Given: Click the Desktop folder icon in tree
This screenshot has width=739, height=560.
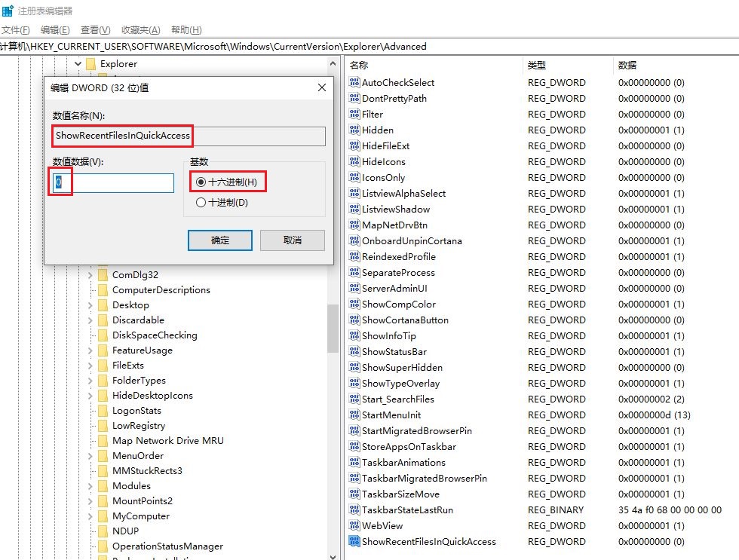Looking at the screenshot, I should click(103, 305).
